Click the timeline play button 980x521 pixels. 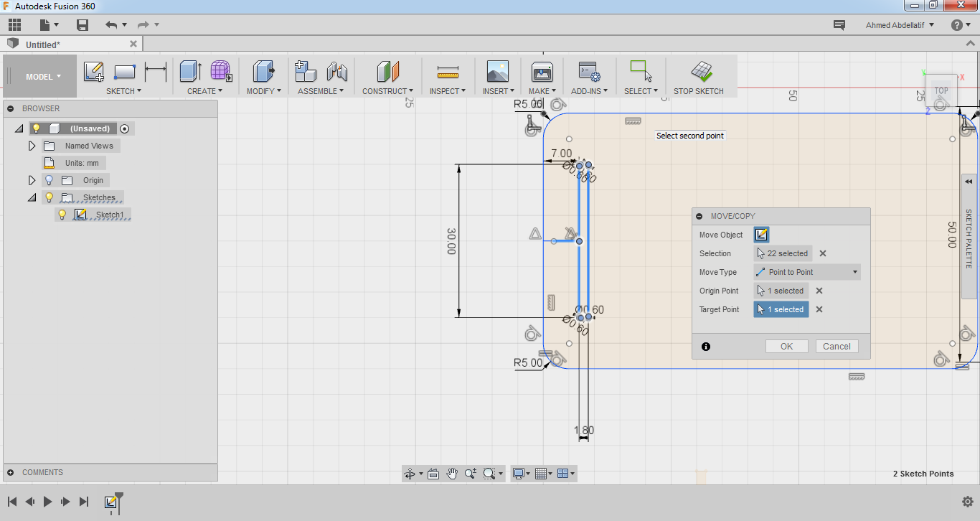47,502
